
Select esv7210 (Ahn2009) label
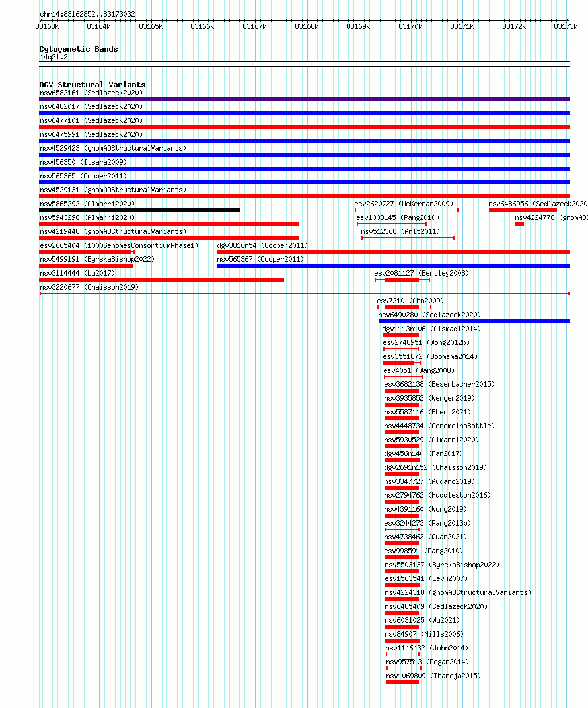click(x=410, y=301)
